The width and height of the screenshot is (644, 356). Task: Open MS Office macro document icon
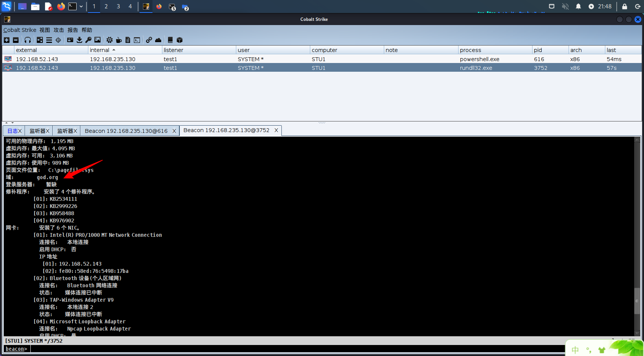(128, 40)
